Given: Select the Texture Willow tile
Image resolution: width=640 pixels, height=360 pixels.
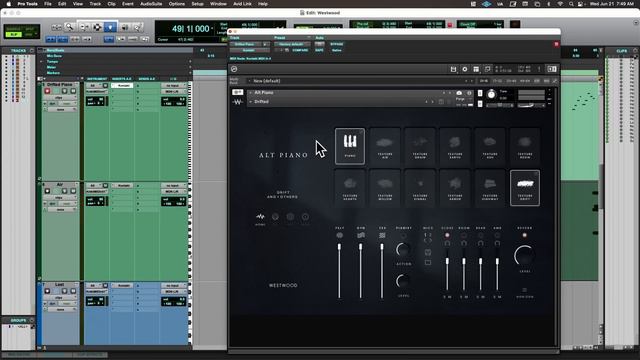Looking at the screenshot, I should pos(385,188).
